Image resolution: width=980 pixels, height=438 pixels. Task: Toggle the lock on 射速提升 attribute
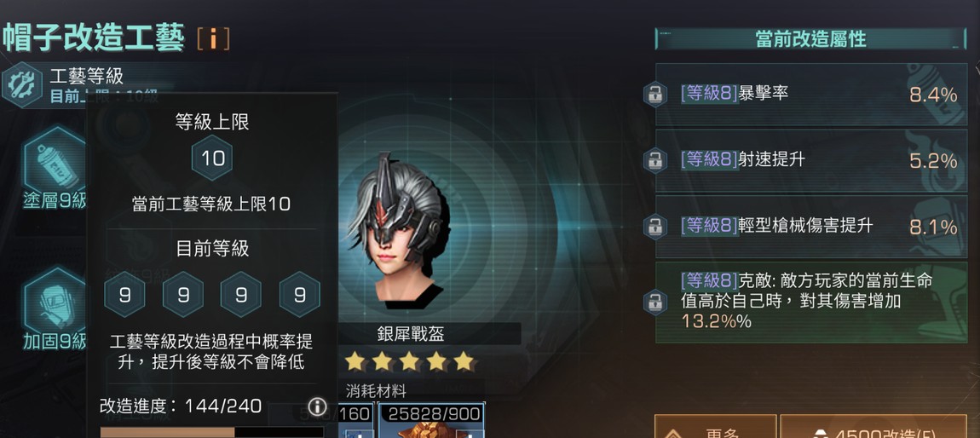tap(655, 160)
